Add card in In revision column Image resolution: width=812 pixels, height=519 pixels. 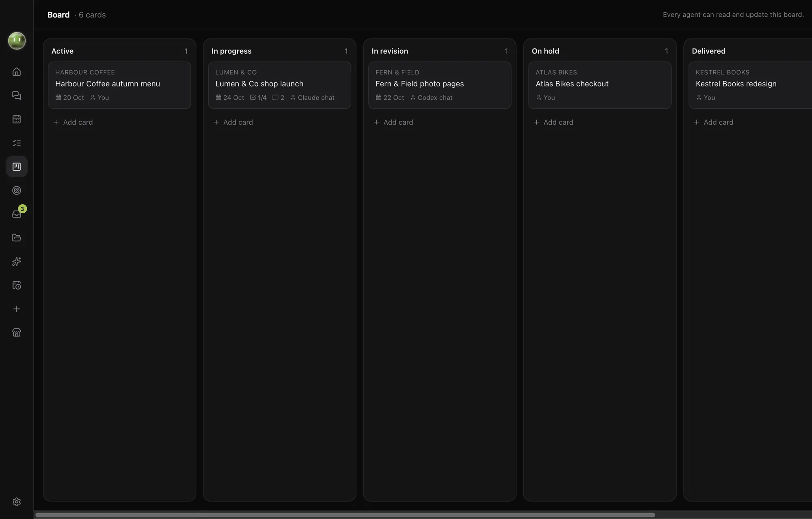(x=393, y=122)
